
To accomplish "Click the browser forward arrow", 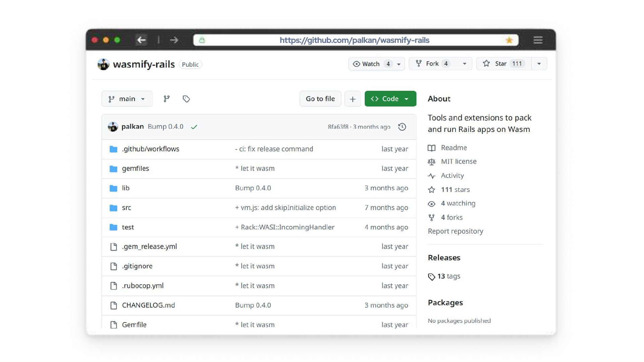I will coord(174,40).
